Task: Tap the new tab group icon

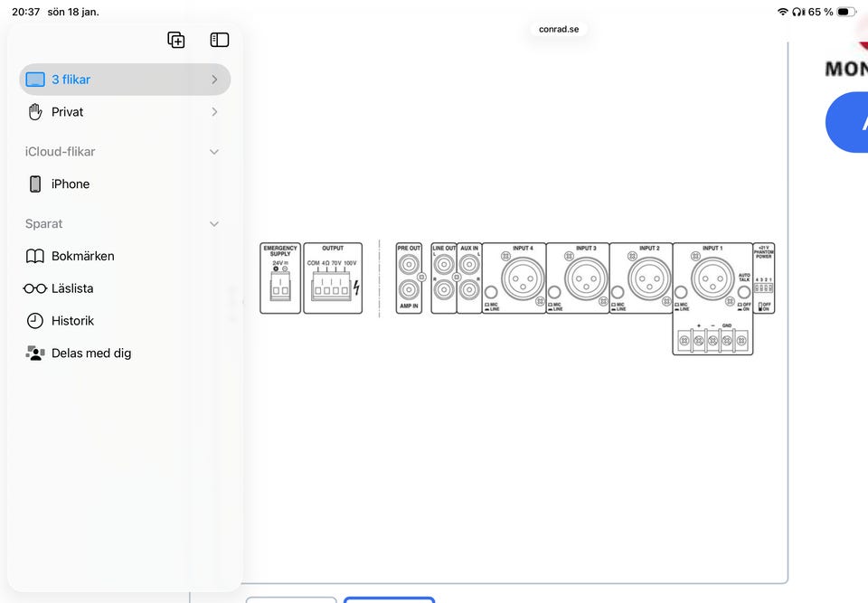Action: (176, 40)
